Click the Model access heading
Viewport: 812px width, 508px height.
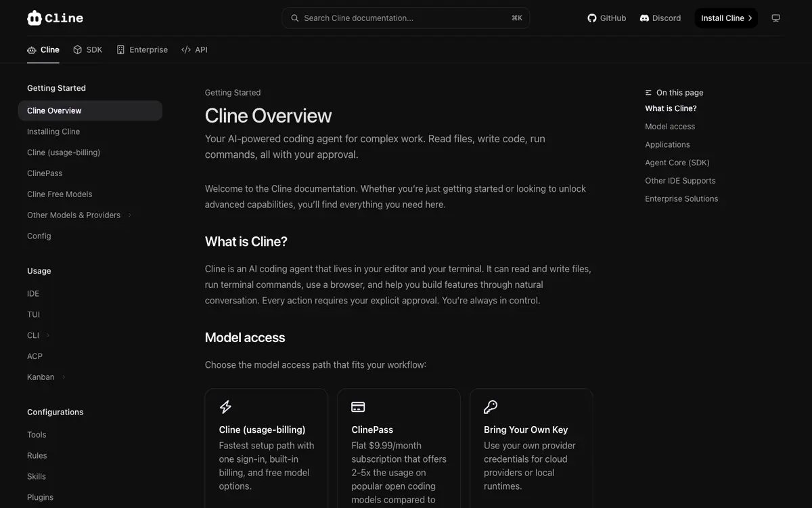point(245,337)
